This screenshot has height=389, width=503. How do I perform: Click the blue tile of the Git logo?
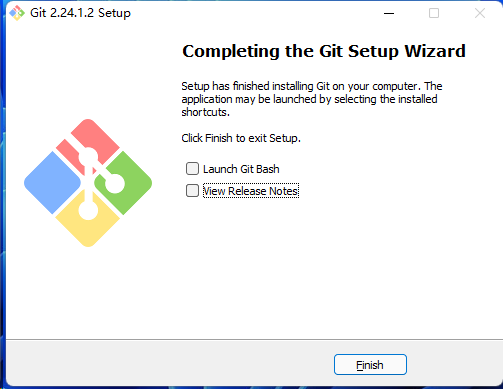[x=52, y=183]
